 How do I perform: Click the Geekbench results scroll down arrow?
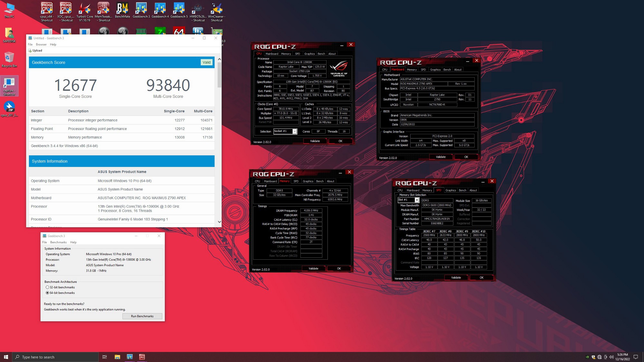pyautogui.click(x=219, y=222)
